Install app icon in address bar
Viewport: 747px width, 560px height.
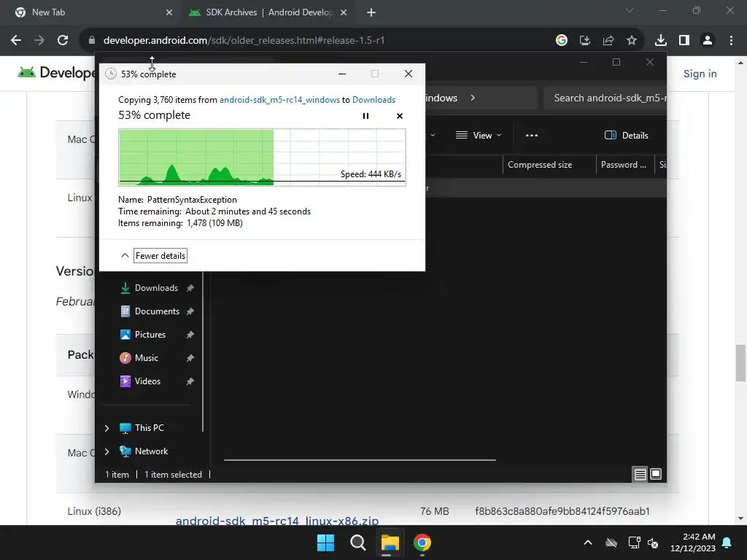(585, 41)
